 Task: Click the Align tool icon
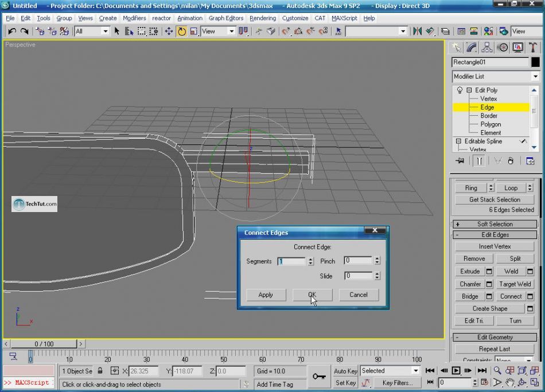click(x=430, y=32)
